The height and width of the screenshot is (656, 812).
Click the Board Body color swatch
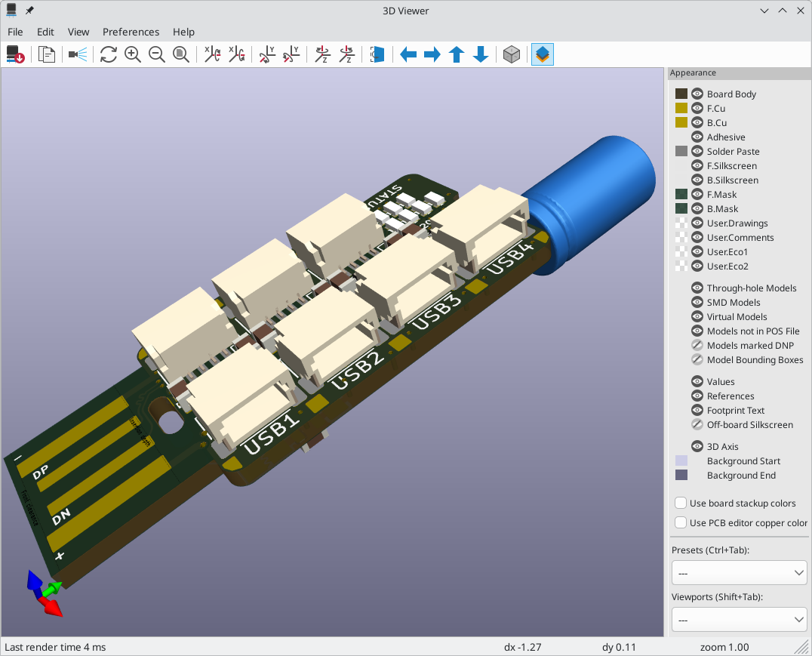tap(681, 94)
